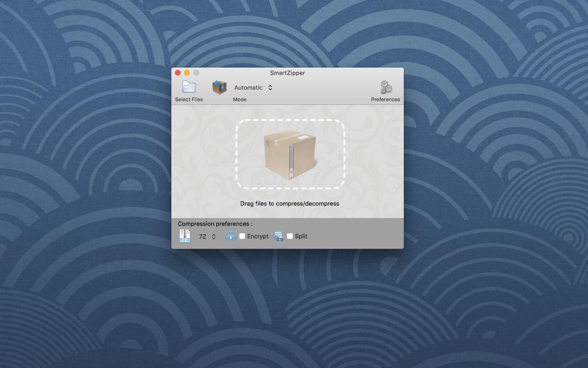Click the Split archive icon
Viewport: 588px width, 368px height.
(278, 236)
